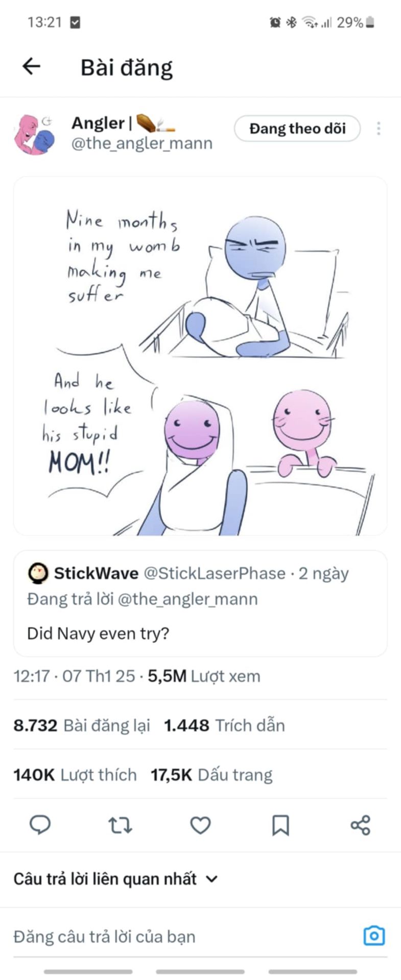Tap the battery indicator in status bar
Image resolution: width=401 pixels, height=980 pixels.
coord(370,22)
